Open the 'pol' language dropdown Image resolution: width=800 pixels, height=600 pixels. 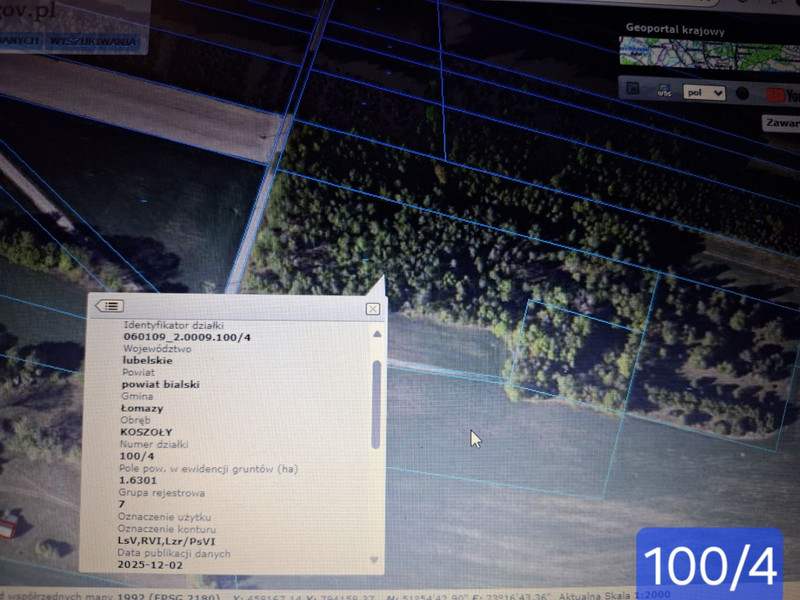point(704,92)
